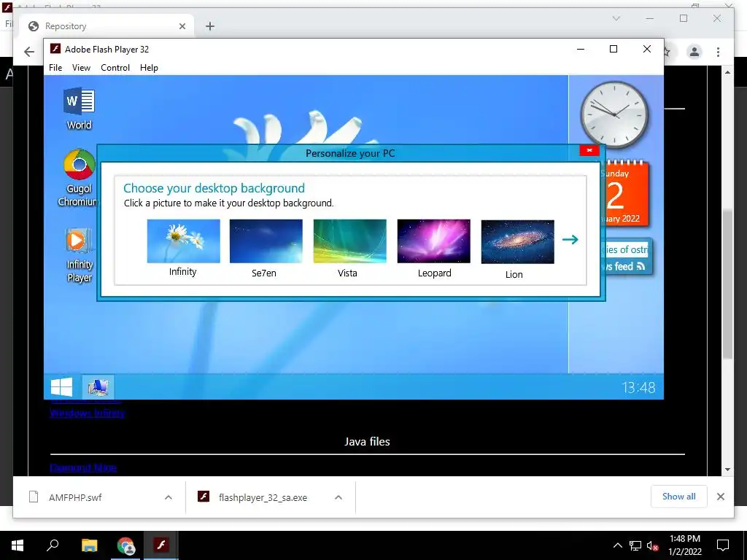Show hidden system tray icons
Screen dimensions: 747x560
tap(617, 545)
